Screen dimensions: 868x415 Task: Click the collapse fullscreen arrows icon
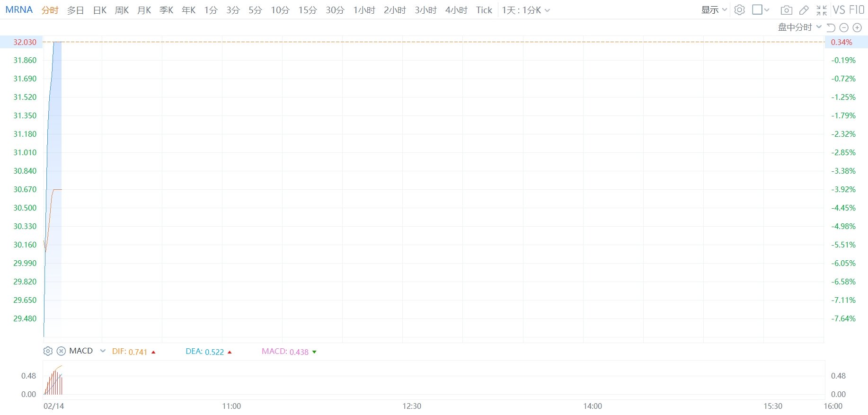tap(822, 10)
